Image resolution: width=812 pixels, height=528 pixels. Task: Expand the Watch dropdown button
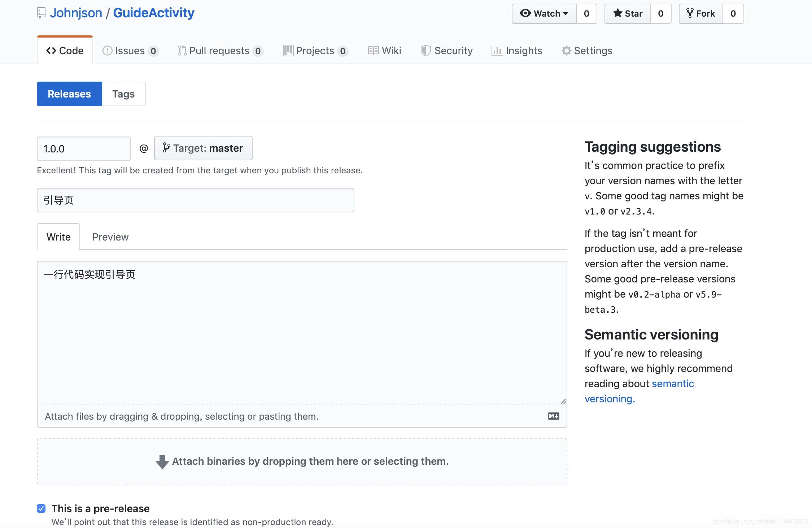coord(544,14)
